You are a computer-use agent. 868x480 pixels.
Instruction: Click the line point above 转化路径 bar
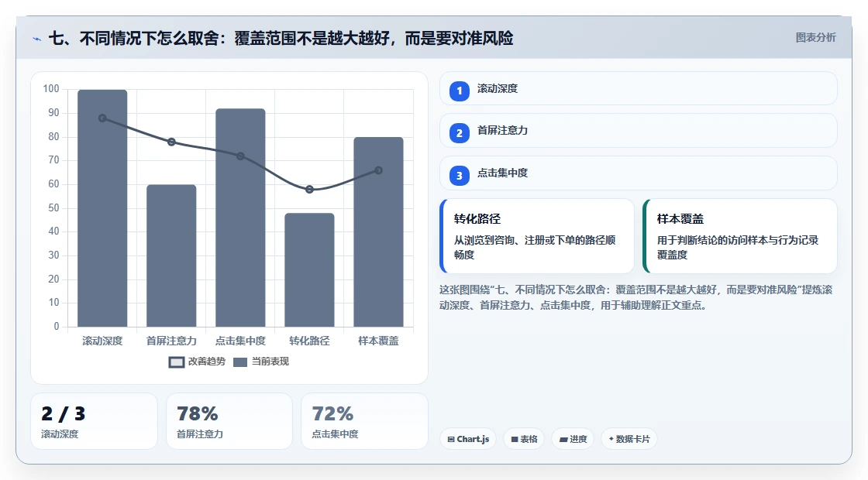click(x=309, y=189)
